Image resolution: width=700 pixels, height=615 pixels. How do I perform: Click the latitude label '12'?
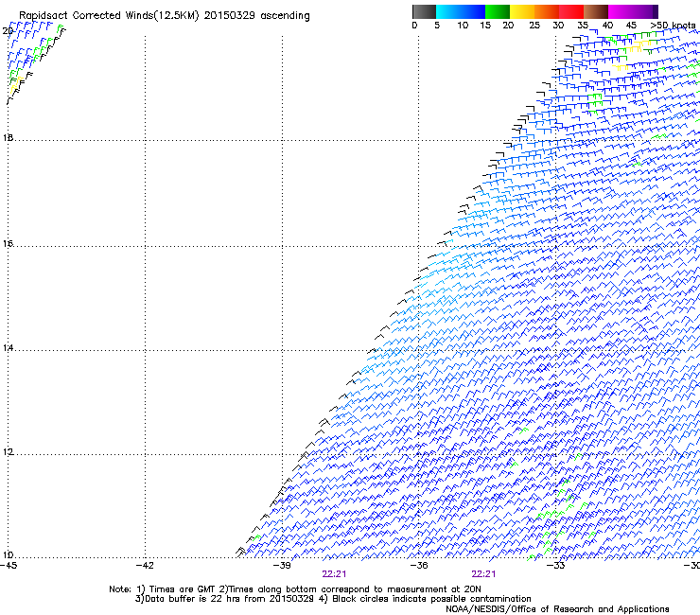[x=8, y=452]
